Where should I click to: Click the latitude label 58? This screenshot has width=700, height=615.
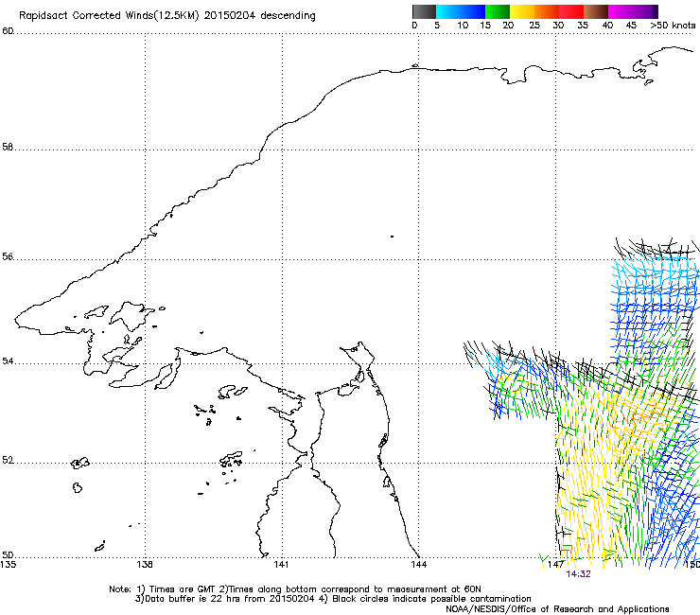coord(8,147)
